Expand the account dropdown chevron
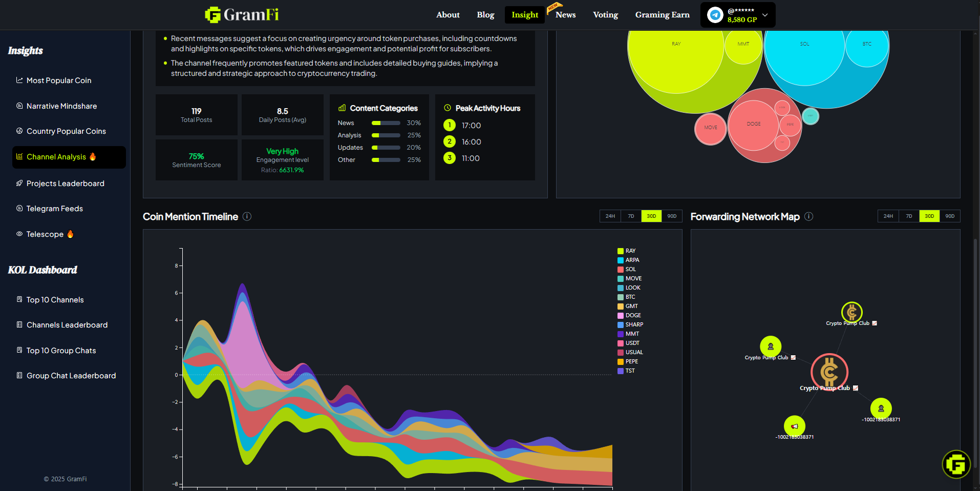980x491 pixels. (765, 15)
